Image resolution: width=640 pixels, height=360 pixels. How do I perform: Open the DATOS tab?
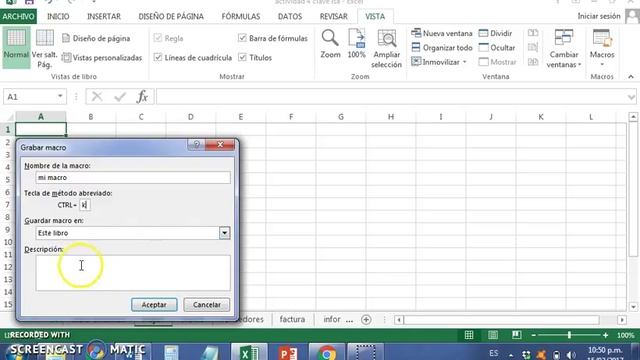click(290, 17)
